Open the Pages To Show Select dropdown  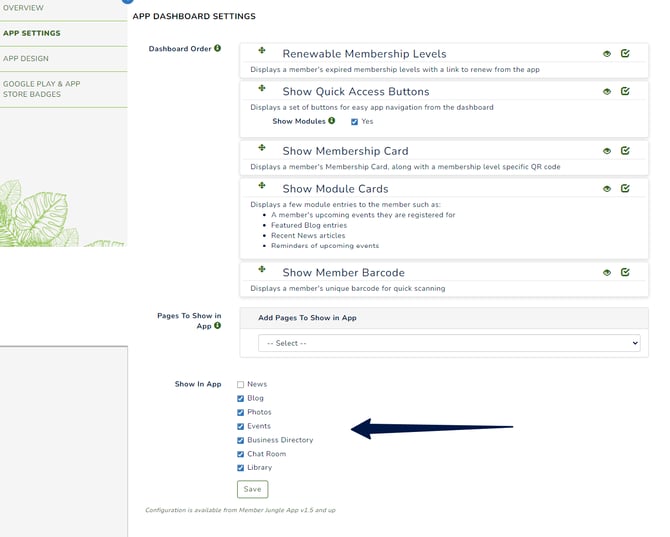click(x=448, y=343)
